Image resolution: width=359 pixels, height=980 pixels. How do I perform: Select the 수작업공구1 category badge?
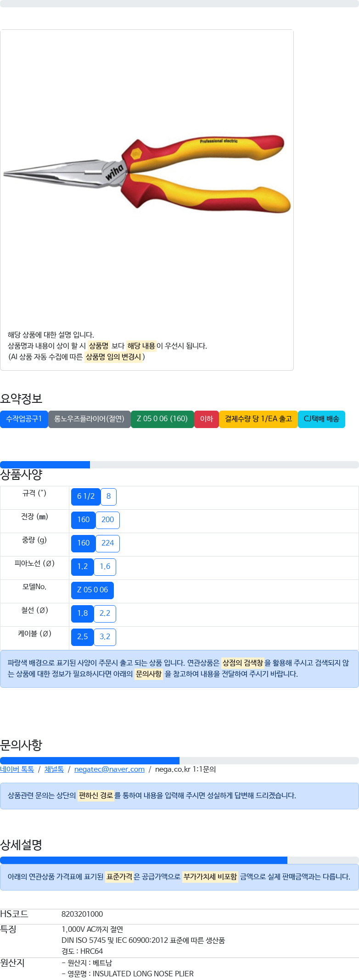point(24,419)
